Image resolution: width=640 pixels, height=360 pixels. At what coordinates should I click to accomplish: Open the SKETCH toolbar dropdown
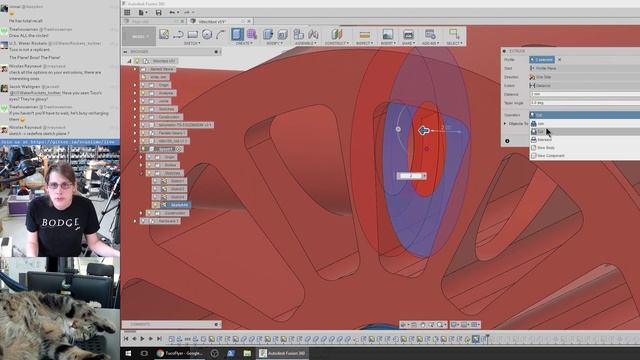pos(192,43)
